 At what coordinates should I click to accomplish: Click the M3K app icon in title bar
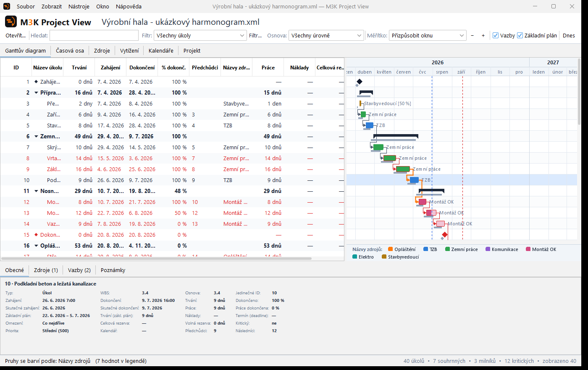click(x=7, y=6)
